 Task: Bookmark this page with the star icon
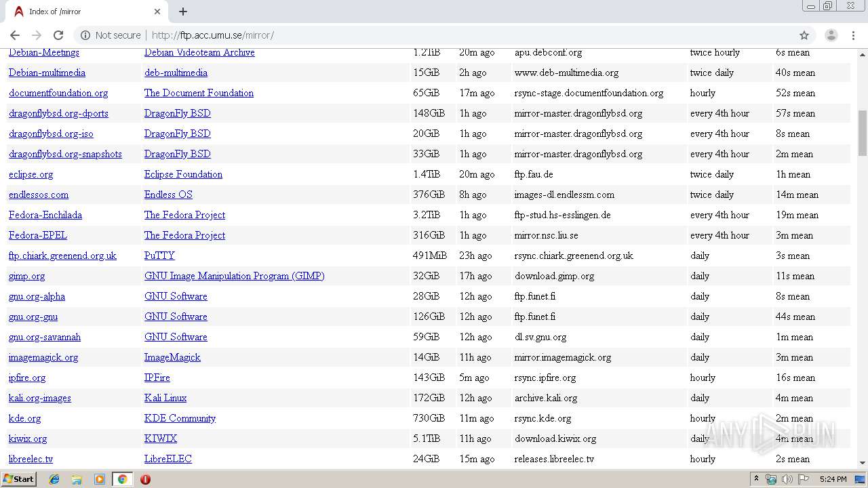pyautogui.click(x=804, y=35)
